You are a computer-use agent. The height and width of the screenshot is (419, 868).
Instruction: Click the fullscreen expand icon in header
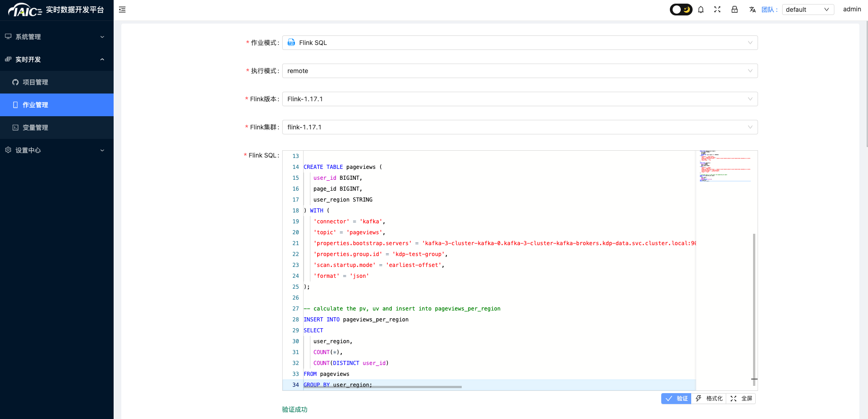tap(718, 10)
